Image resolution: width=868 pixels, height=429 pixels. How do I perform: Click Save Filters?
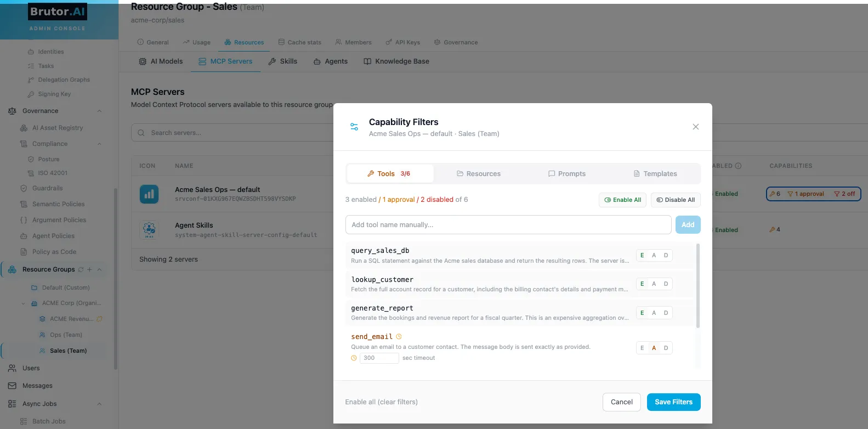(673, 402)
